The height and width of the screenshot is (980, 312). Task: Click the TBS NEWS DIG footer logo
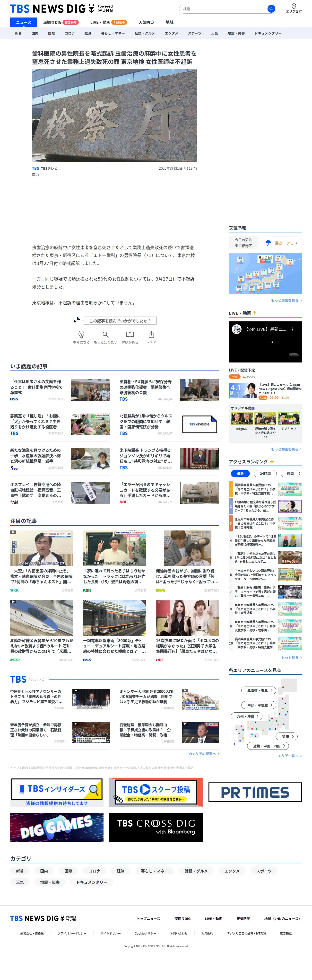[x=43, y=918]
